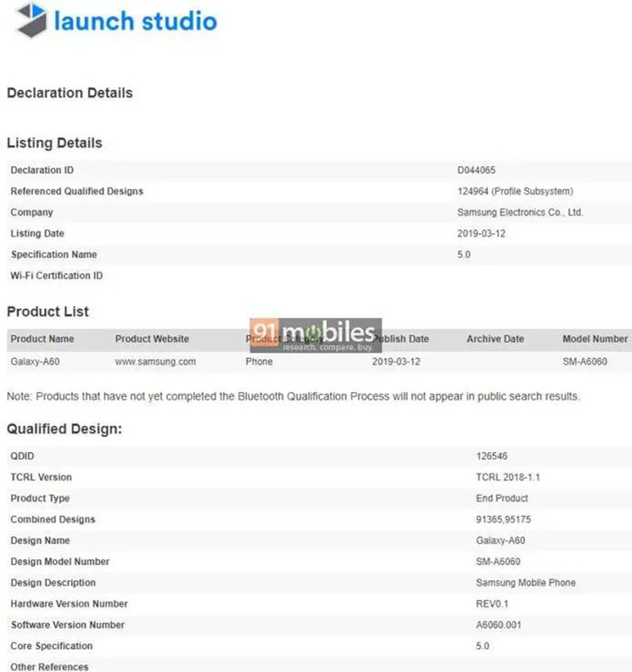Click the launch studio title text

(x=135, y=21)
